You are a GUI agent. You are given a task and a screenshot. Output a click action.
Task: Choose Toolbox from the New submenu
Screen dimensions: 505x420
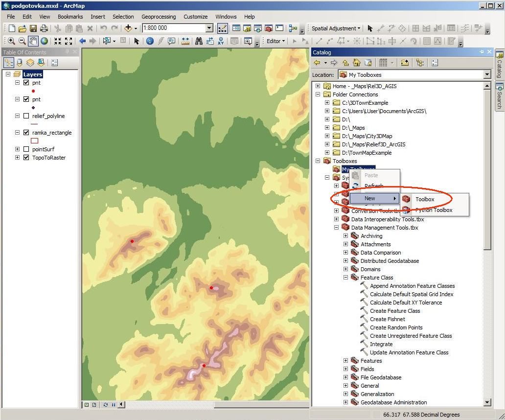(425, 199)
